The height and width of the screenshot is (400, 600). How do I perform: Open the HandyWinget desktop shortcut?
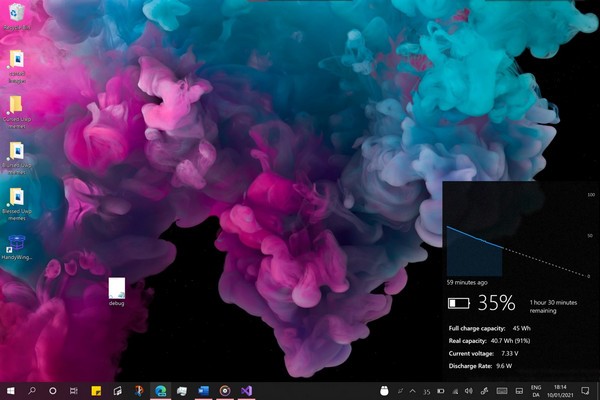16,246
